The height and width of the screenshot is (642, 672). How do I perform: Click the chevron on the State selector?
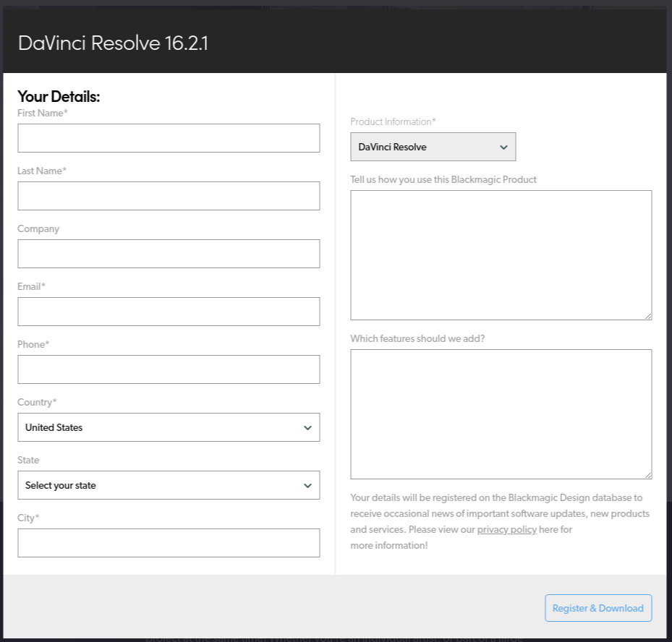[307, 485]
